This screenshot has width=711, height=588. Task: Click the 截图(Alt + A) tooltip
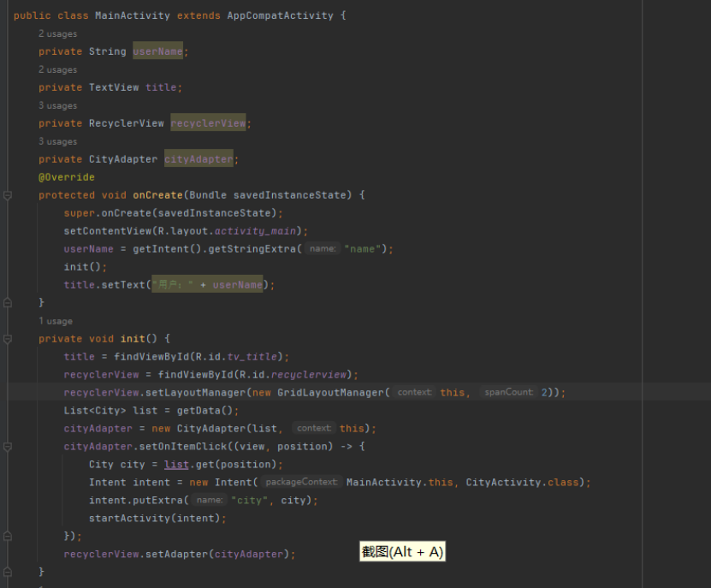pyautogui.click(x=402, y=552)
